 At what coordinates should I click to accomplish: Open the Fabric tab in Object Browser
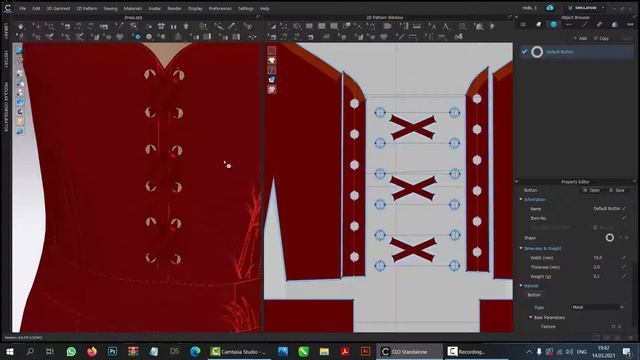coord(538,24)
